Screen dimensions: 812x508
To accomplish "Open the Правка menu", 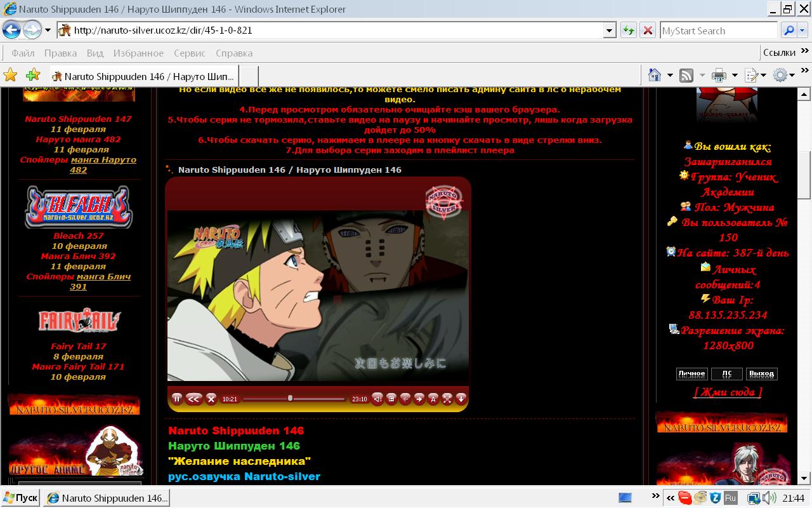I will click(60, 53).
